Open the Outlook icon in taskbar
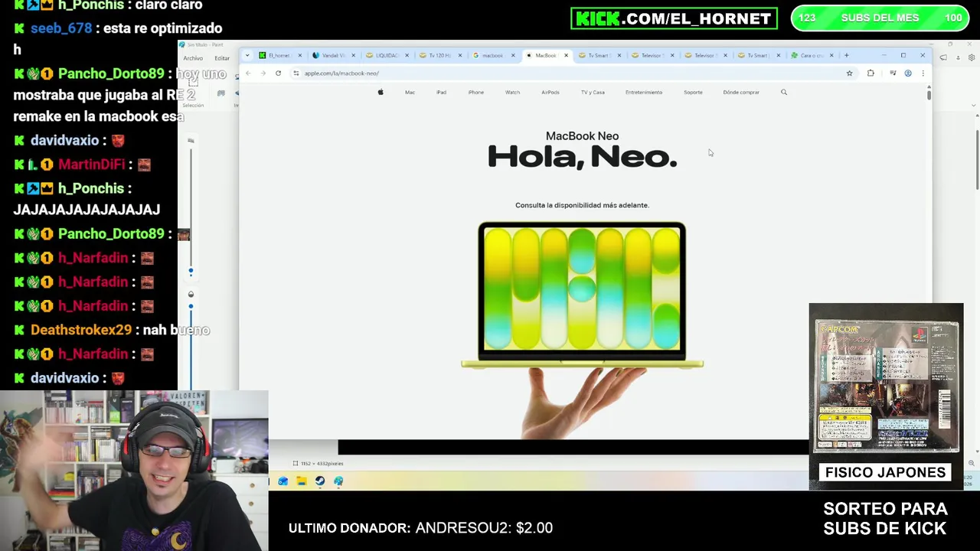Image resolution: width=980 pixels, height=551 pixels. [283, 481]
